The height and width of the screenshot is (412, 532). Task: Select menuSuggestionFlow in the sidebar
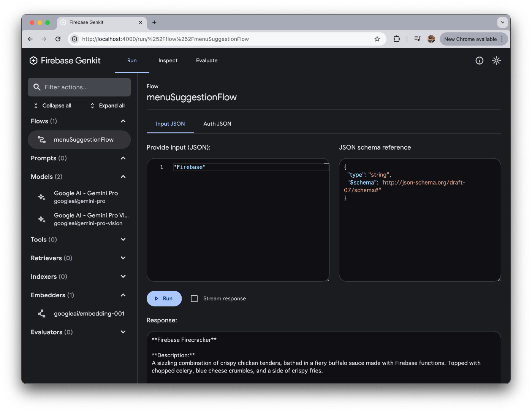click(79, 140)
